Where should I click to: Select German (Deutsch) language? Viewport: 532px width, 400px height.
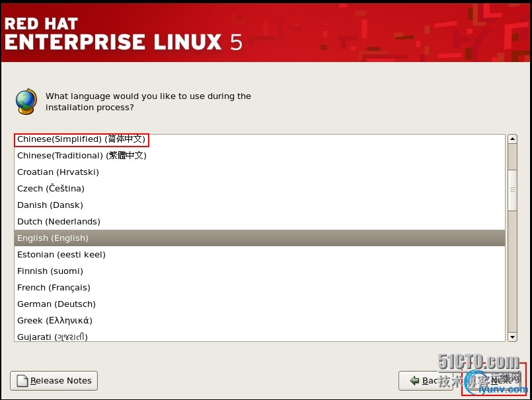click(260, 304)
